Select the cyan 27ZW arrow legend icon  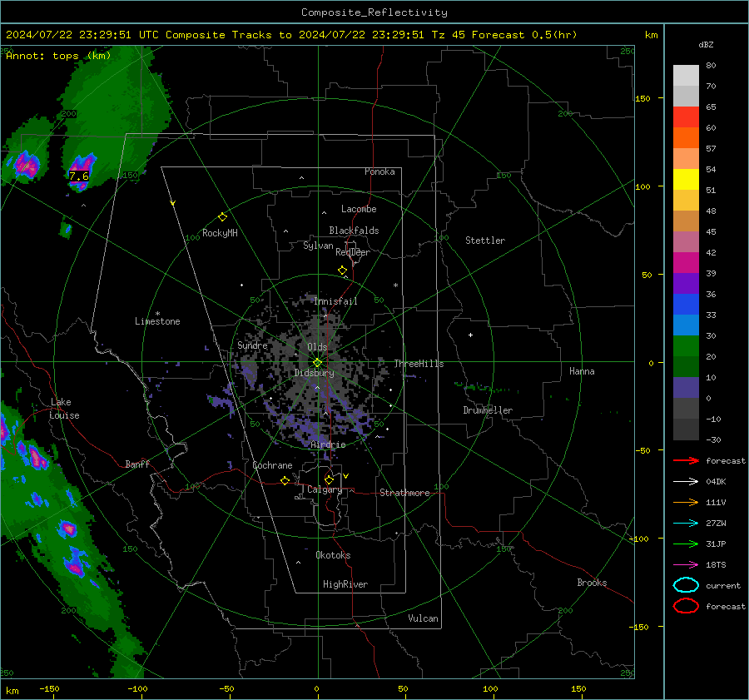[686, 524]
